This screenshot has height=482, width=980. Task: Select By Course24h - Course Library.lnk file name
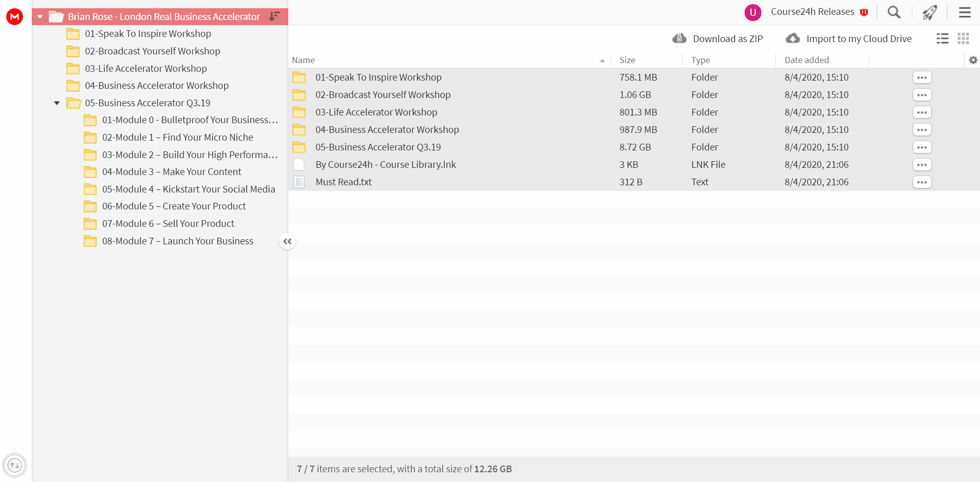click(386, 165)
